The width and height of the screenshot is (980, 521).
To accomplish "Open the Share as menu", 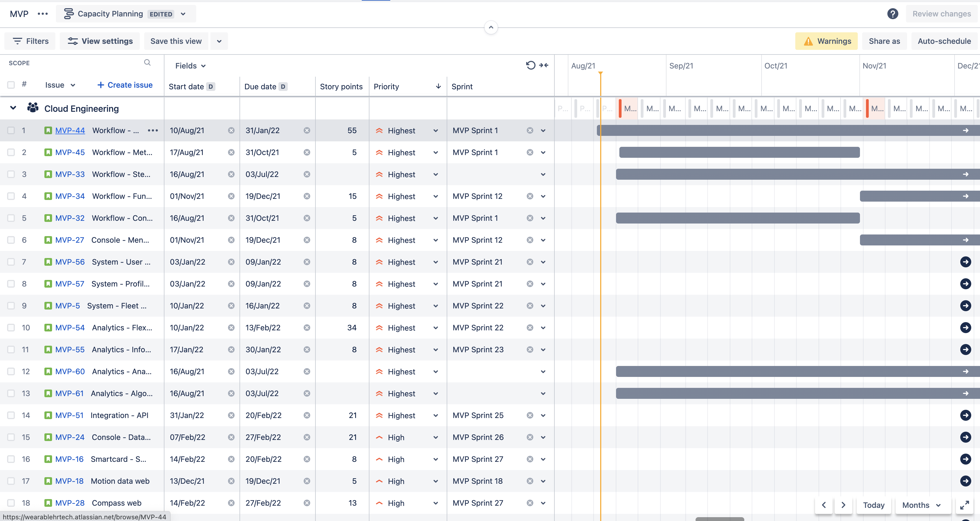I will pos(884,41).
